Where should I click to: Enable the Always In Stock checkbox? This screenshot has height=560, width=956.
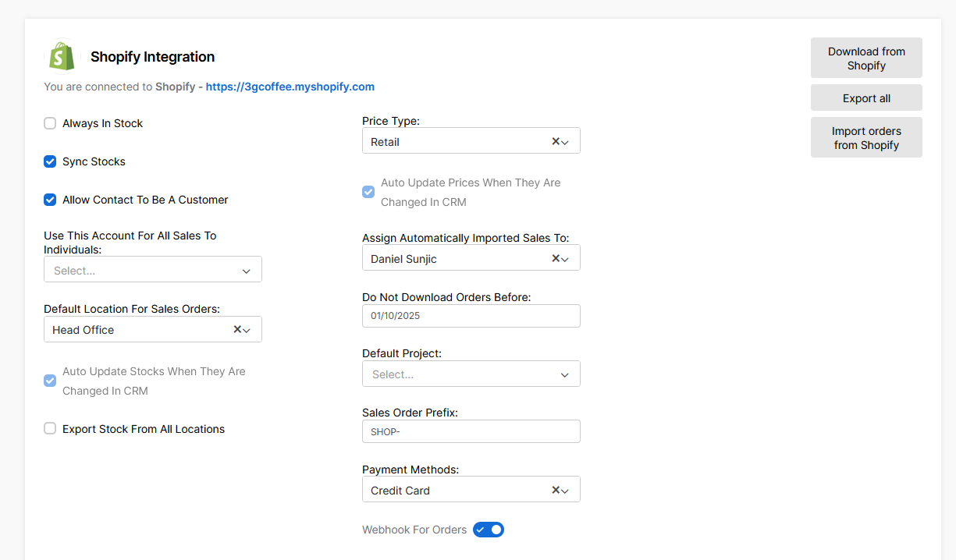tap(50, 123)
